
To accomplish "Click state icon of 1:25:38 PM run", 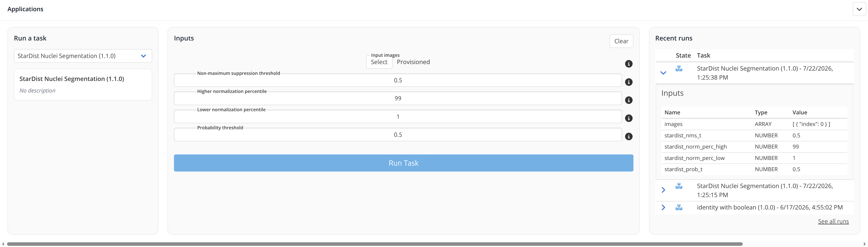I will click(679, 69).
